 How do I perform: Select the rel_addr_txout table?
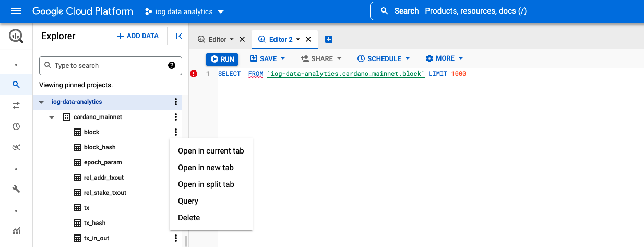[104, 178]
